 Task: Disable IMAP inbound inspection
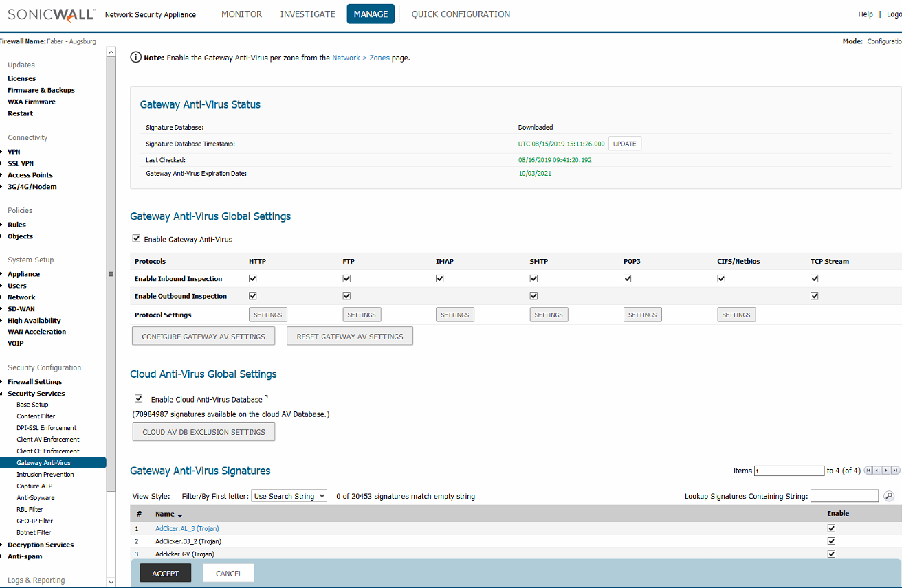440,279
